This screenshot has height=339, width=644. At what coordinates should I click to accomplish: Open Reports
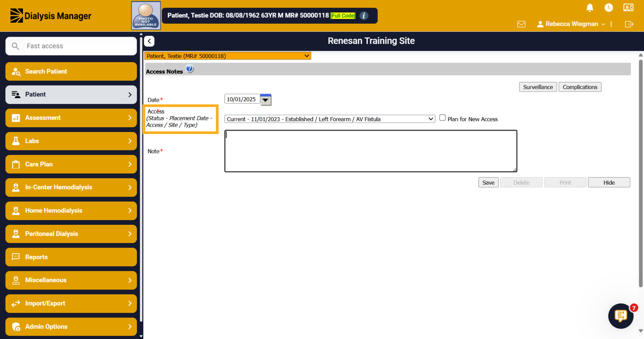71,257
